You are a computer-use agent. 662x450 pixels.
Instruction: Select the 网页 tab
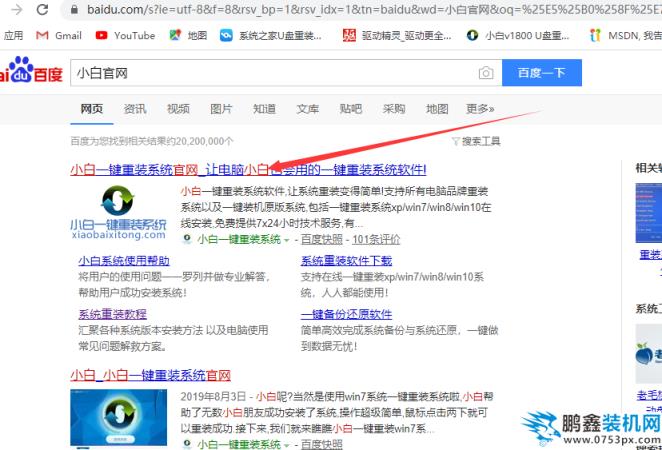pyautogui.click(x=92, y=109)
